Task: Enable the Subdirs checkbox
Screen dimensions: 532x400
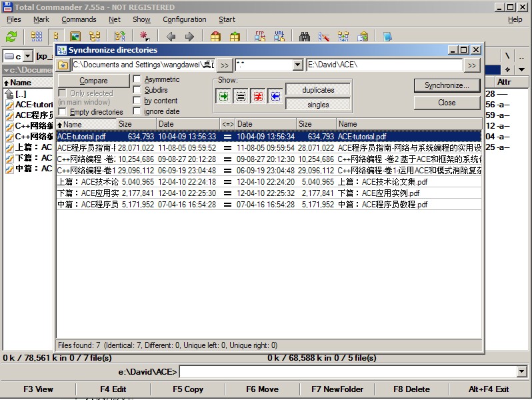Action: [137, 90]
